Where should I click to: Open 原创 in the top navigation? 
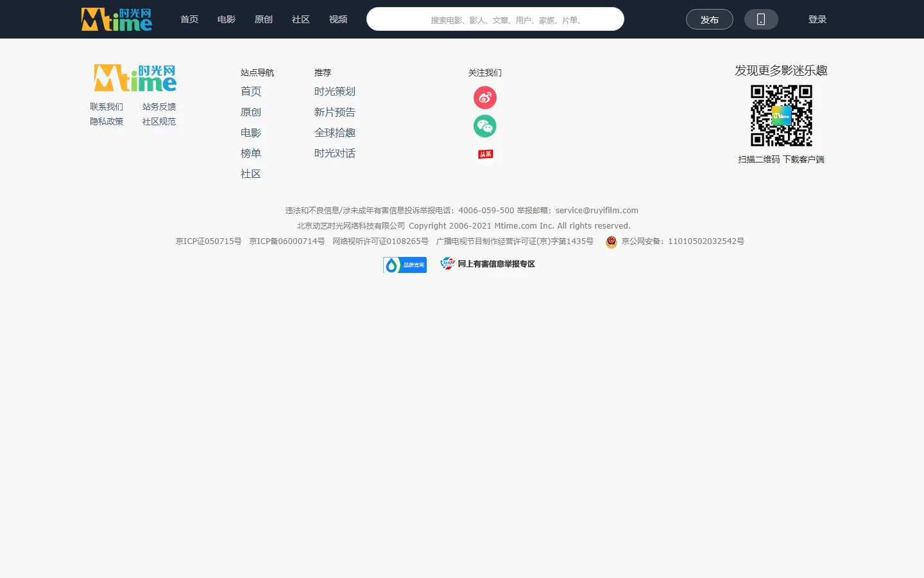pyautogui.click(x=264, y=19)
